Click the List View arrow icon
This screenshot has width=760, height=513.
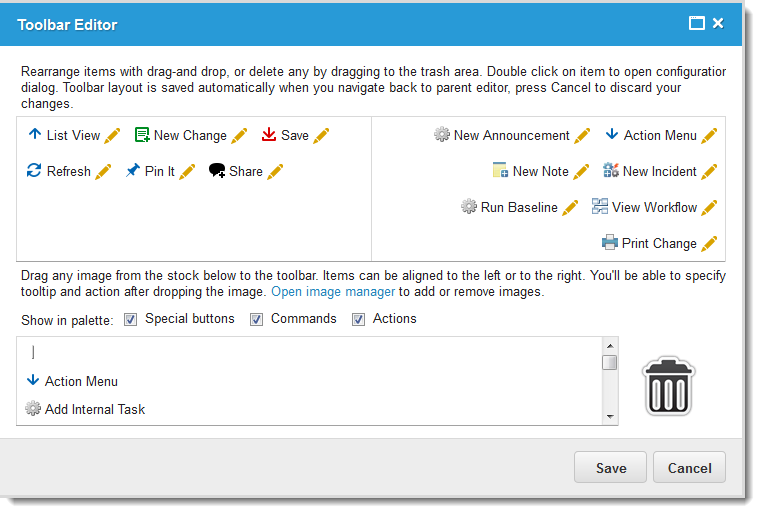[34, 135]
